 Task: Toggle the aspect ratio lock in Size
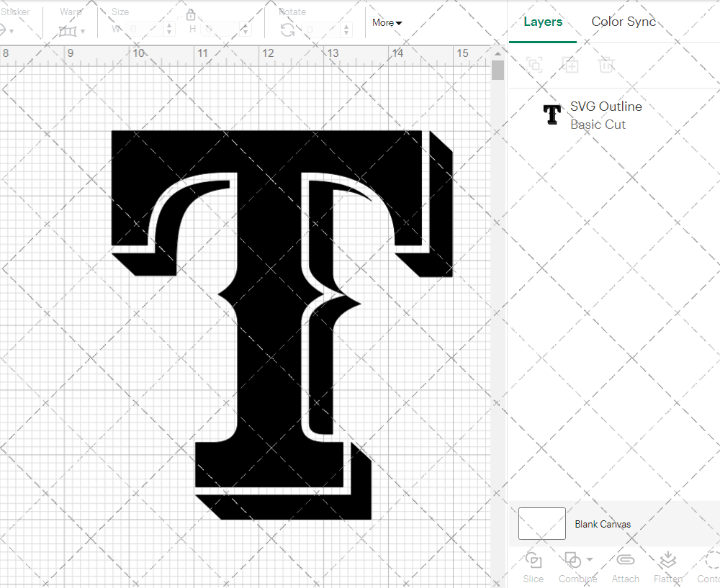coord(191,14)
